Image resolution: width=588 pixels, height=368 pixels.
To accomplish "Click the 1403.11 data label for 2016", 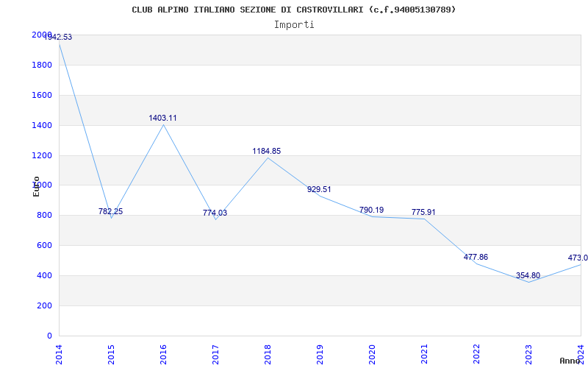I will 162,118.
